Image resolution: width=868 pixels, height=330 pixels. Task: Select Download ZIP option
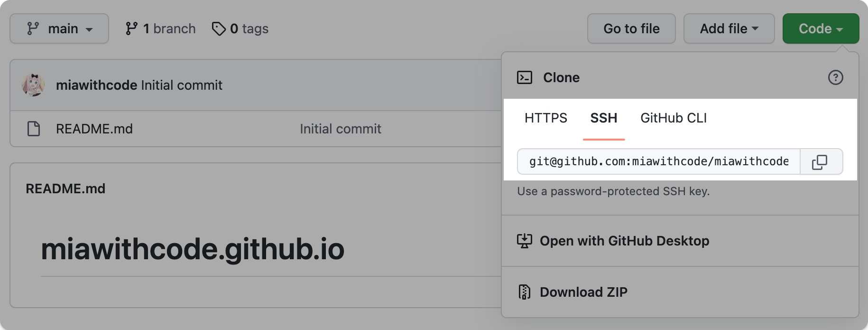tap(583, 292)
